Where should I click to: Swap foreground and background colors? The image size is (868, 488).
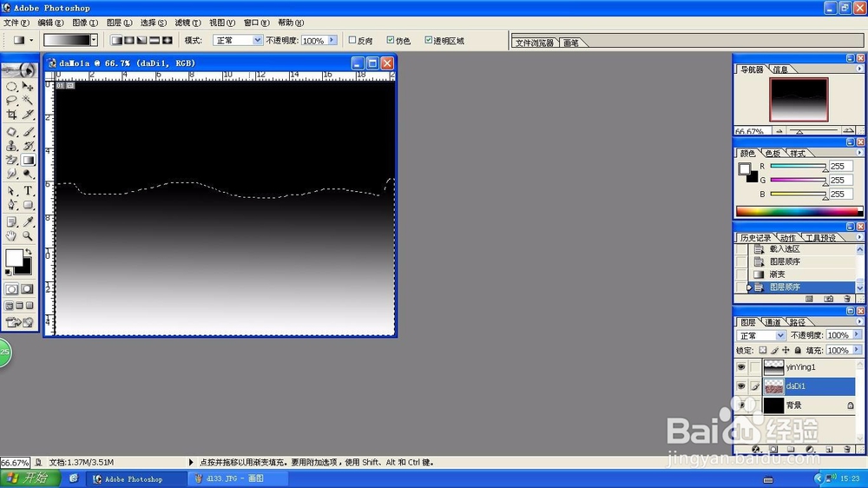pos(29,252)
